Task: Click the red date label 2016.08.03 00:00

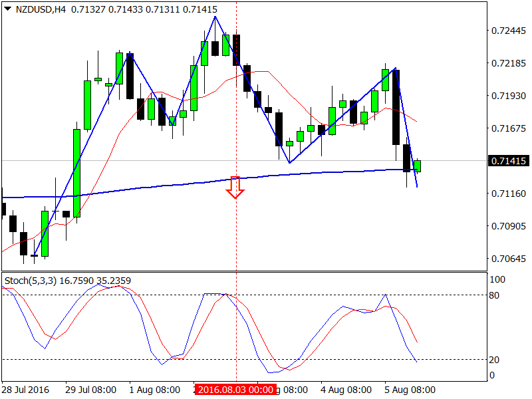Action: coord(235,390)
